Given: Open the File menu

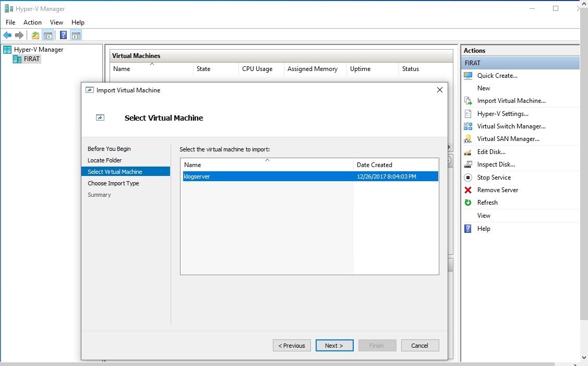Looking at the screenshot, I should click(x=10, y=22).
